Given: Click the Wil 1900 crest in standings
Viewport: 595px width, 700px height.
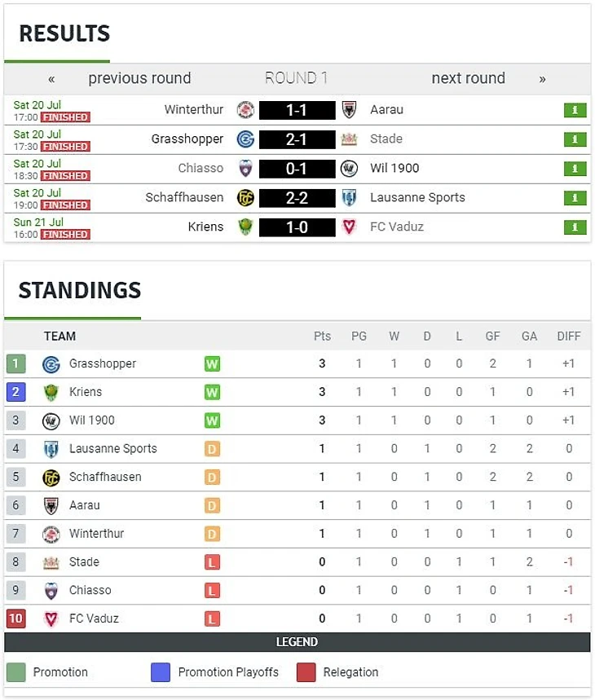Looking at the screenshot, I should tap(51, 421).
